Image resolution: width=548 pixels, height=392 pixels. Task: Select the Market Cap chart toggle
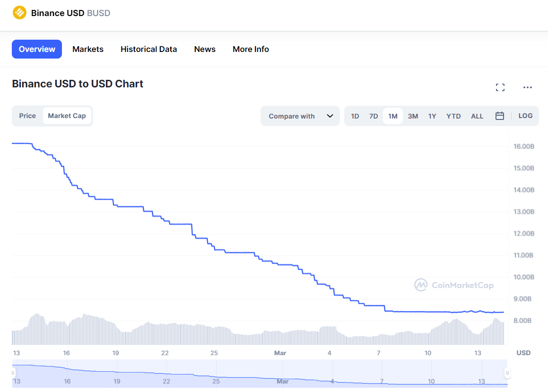pyautogui.click(x=67, y=116)
